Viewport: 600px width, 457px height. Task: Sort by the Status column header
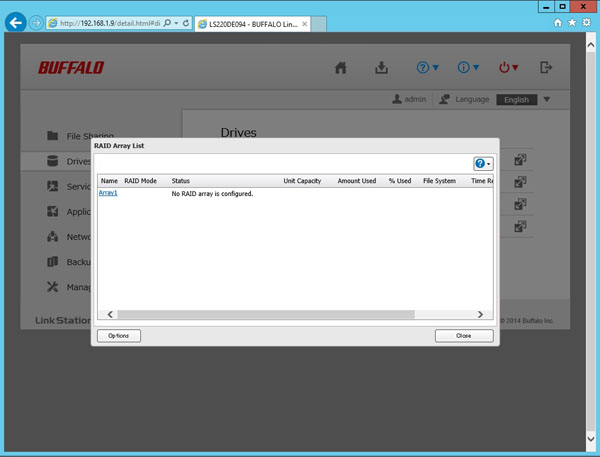pos(181,181)
